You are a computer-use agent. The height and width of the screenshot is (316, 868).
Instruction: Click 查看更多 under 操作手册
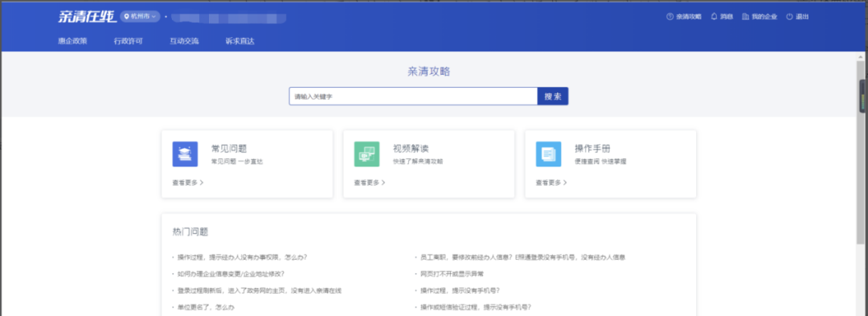[x=551, y=182]
